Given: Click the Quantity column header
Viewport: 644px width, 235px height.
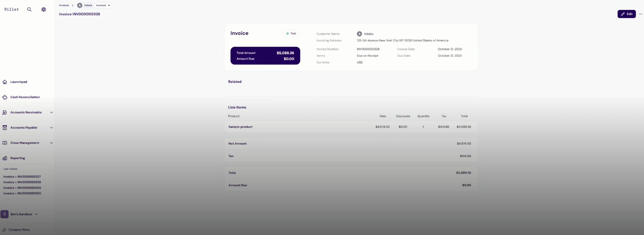Looking at the screenshot, I should (423, 116).
